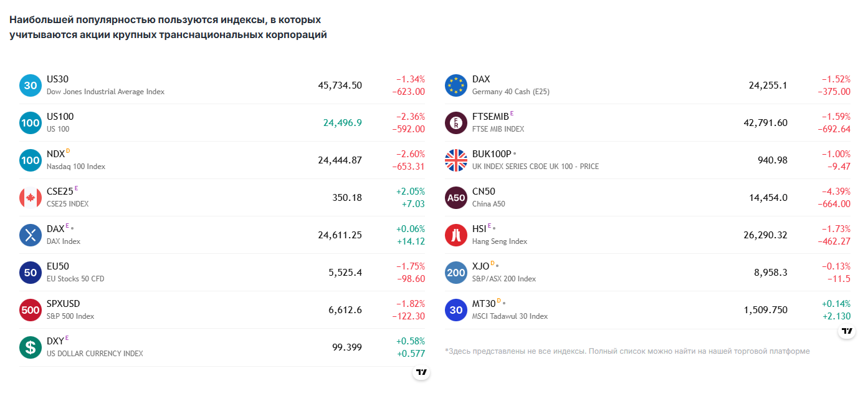Click the Dow Jones Industrial Average Index description
868x398 pixels.
[x=106, y=92]
